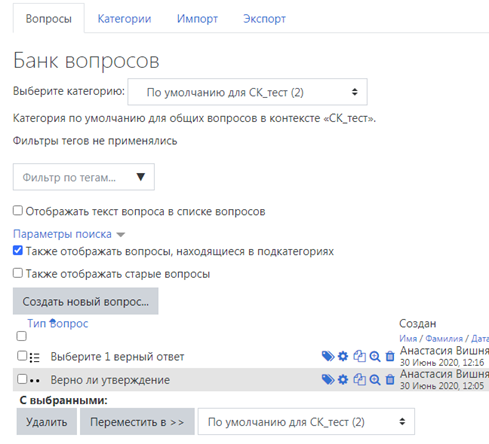Switch to the 'Вопросы' tab
The height and width of the screenshot is (444, 489).
49,18
